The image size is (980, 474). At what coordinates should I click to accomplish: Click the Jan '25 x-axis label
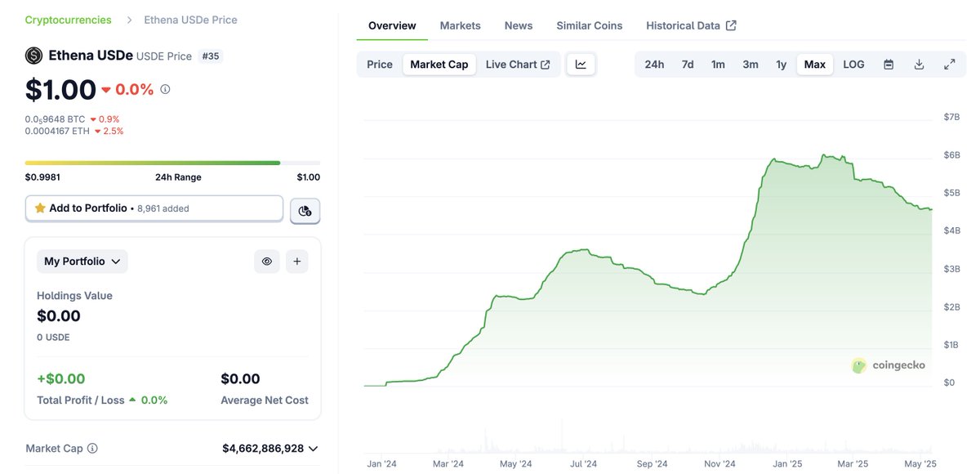787,464
